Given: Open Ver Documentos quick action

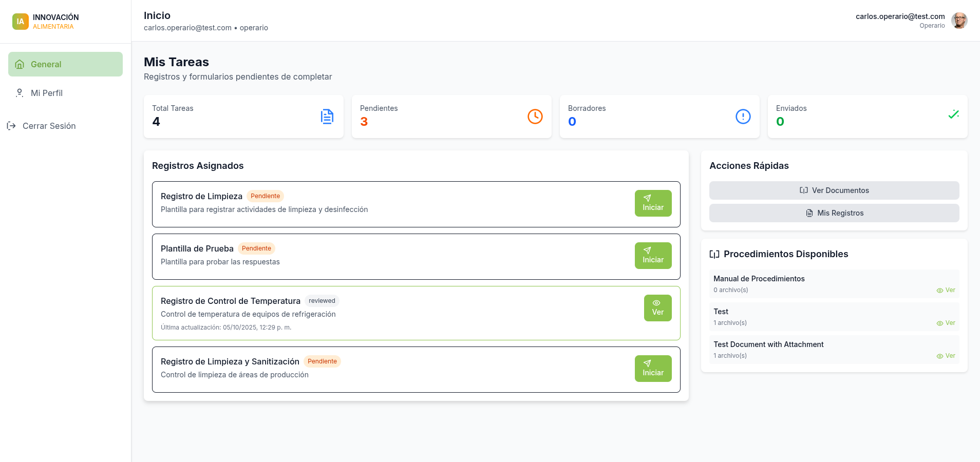Looking at the screenshot, I should pyautogui.click(x=834, y=190).
